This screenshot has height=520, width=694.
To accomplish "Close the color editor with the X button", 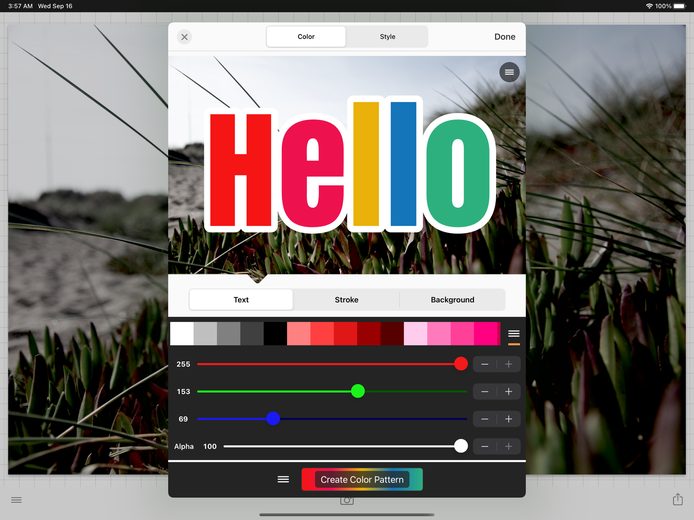I will click(185, 37).
